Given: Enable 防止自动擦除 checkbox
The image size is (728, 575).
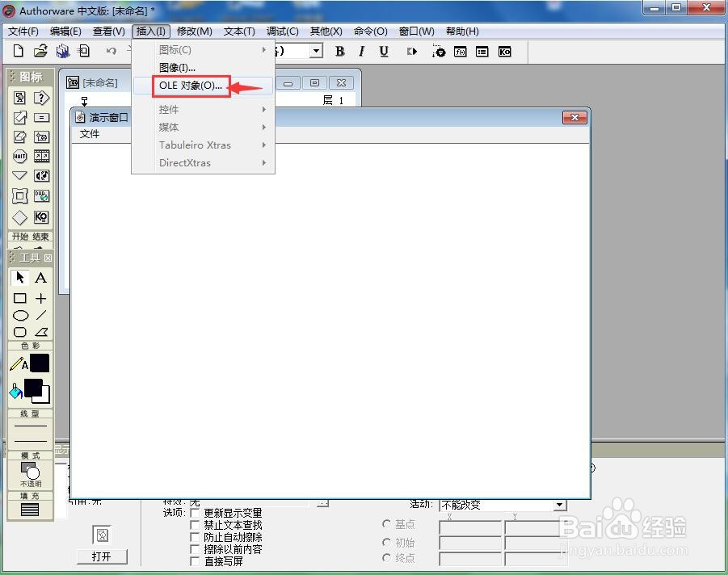Looking at the screenshot, I should click(196, 537).
